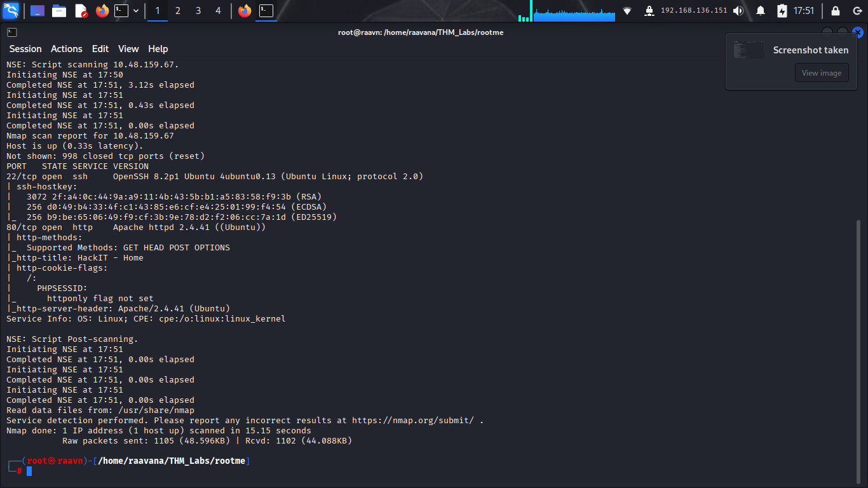Viewport: 868px width, 488px height.
Task: Click the battery power indicator icon
Action: point(782,11)
